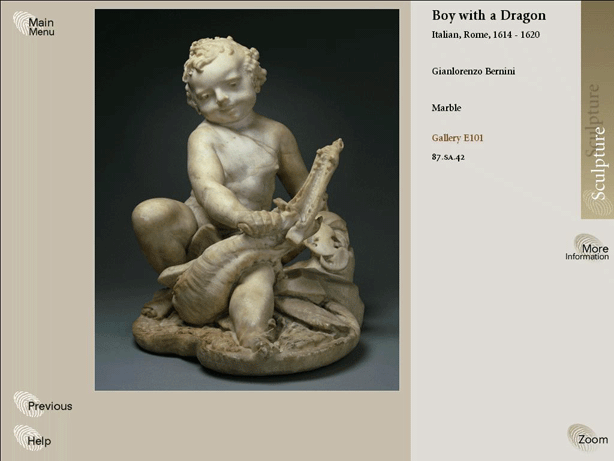
Task: Go to the Previous artwork
Action: [x=50, y=406]
